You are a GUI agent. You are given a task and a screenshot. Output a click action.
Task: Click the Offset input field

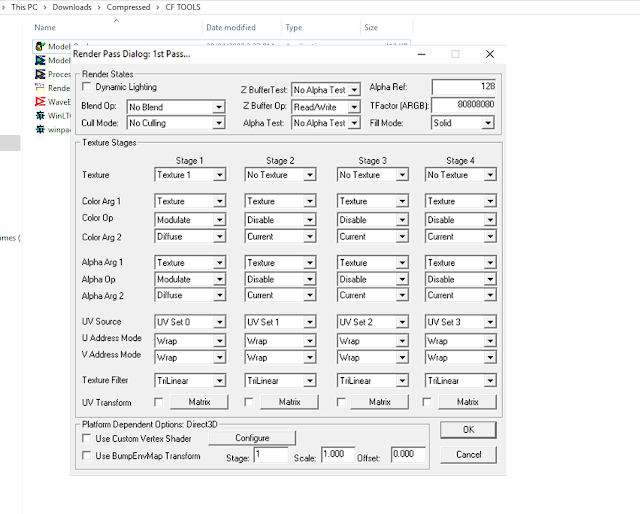click(408, 454)
